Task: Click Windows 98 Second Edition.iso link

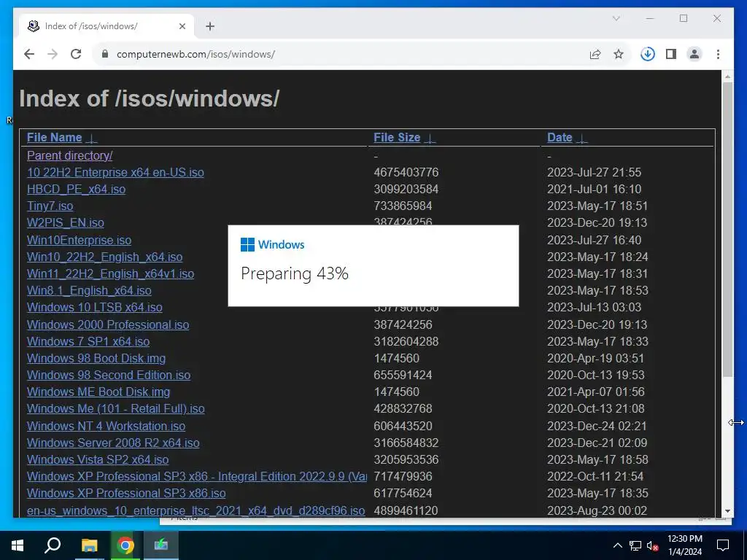Action: [109, 375]
